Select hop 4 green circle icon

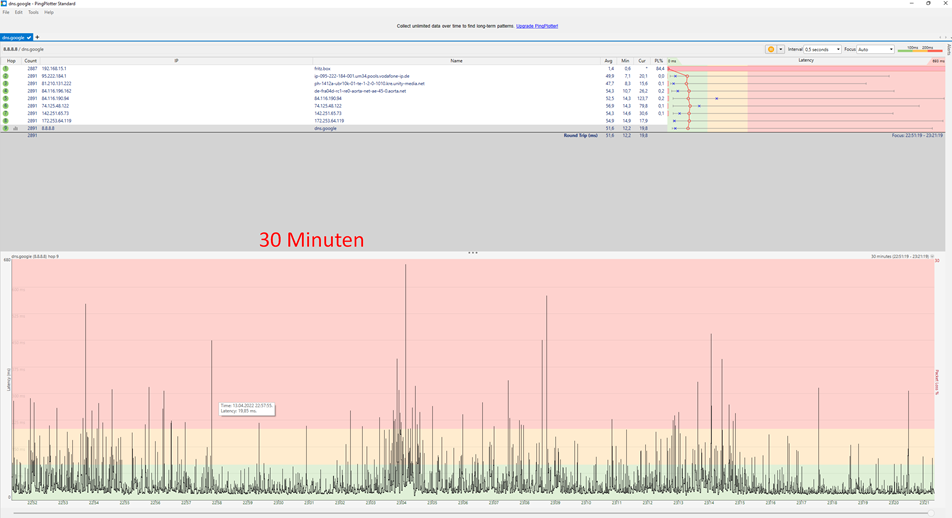6,91
